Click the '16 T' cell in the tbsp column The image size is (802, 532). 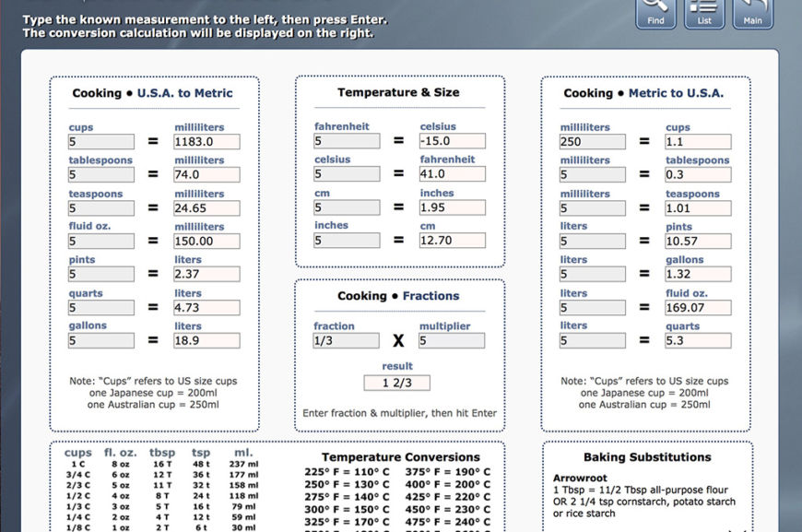click(x=162, y=464)
